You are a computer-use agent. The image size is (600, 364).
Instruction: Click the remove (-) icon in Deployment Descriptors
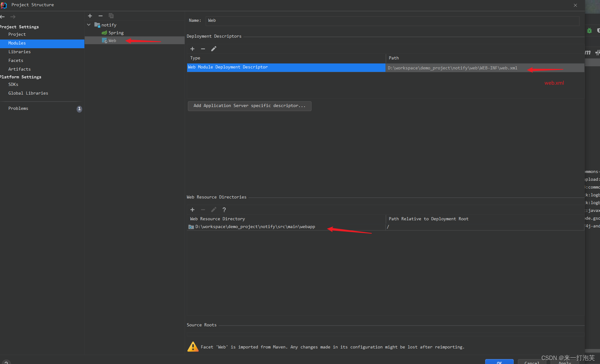coord(203,49)
